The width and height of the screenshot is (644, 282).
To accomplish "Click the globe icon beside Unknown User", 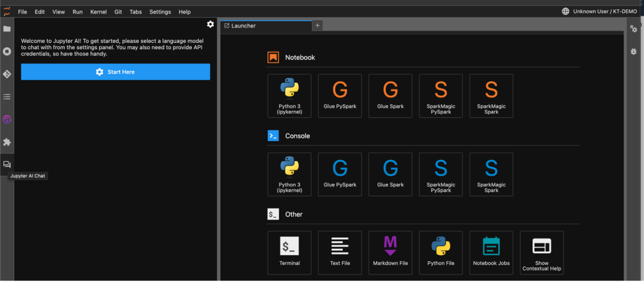I will point(565,11).
